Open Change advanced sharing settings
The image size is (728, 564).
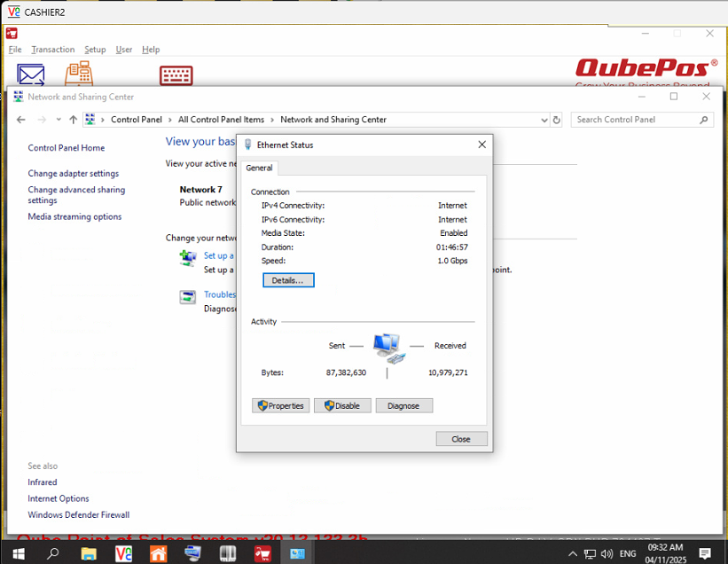[76, 195]
